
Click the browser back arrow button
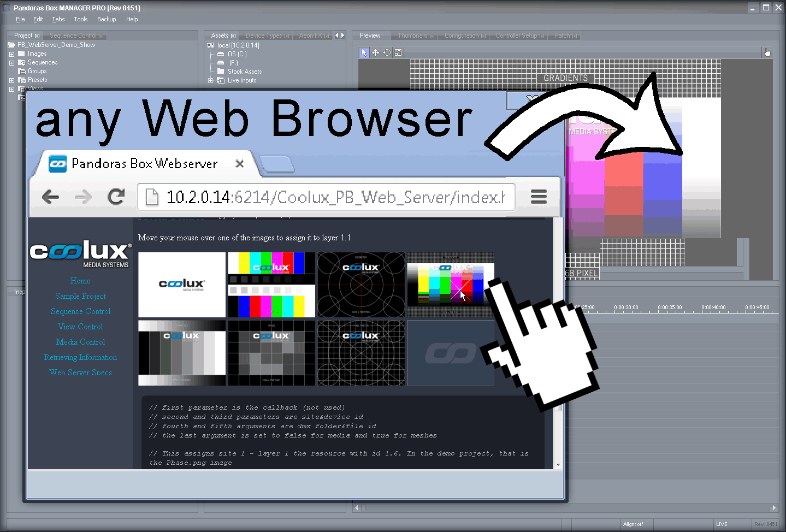tap(50, 197)
